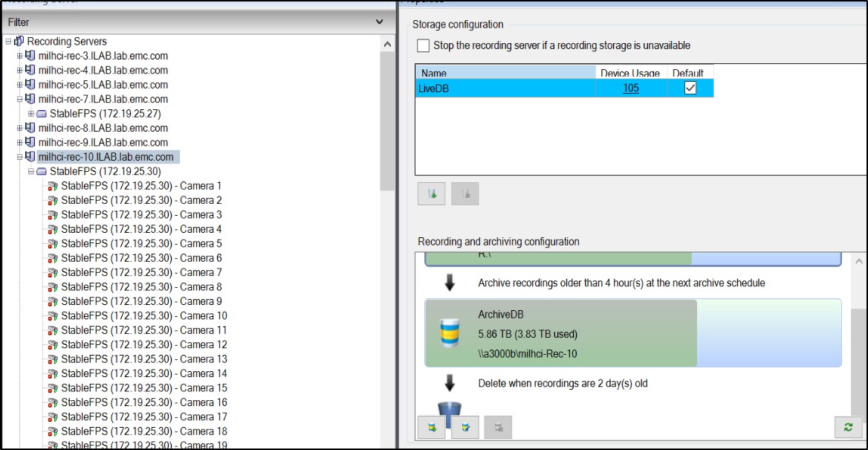Collapse StableFPS (172.19.25.30) device node
The width and height of the screenshot is (868, 450).
point(31,171)
